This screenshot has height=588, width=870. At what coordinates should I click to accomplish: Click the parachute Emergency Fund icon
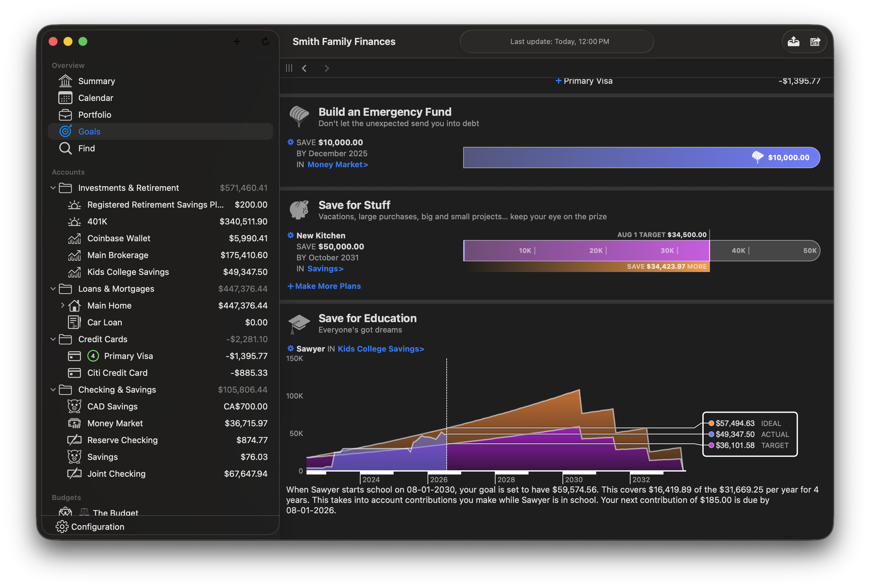coord(299,116)
